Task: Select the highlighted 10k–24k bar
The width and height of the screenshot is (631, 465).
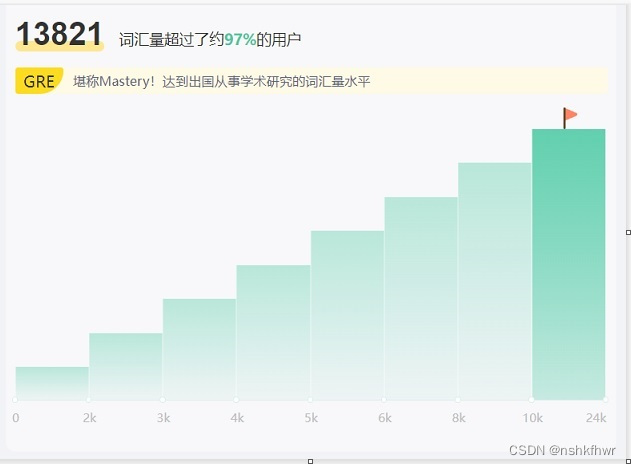Action: (569, 264)
